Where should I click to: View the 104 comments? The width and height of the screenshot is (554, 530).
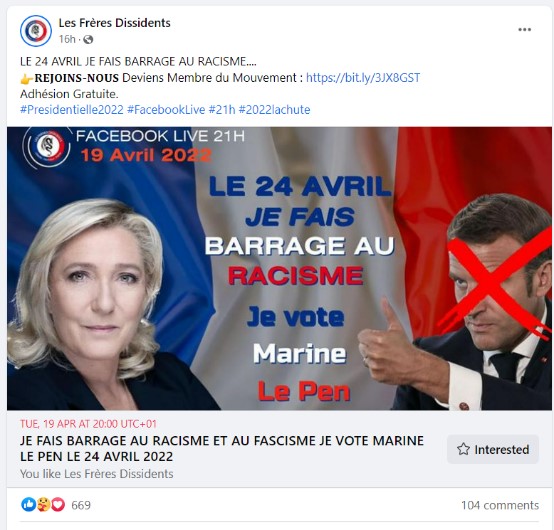(500, 505)
